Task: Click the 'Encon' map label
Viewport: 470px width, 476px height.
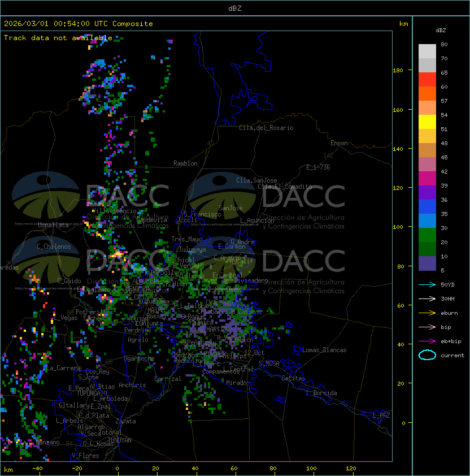Action: click(x=339, y=143)
